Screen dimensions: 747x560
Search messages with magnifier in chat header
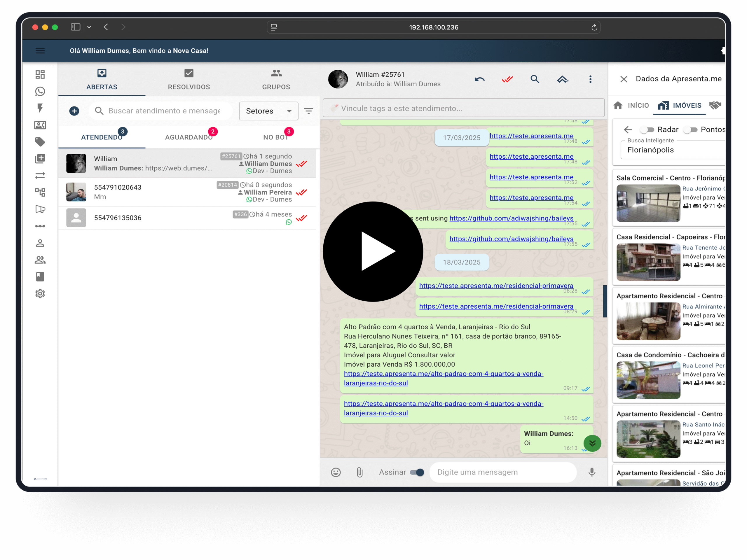(535, 79)
